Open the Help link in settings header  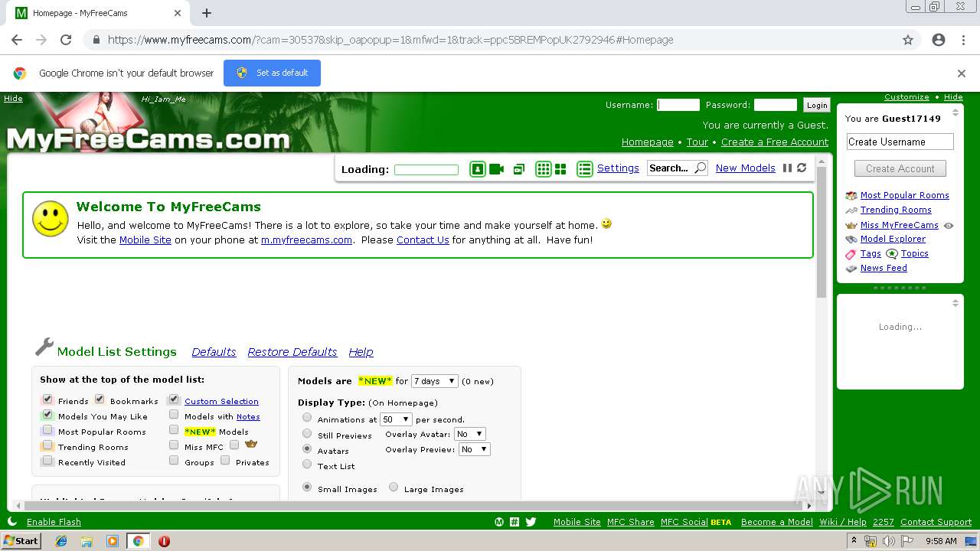361,352
